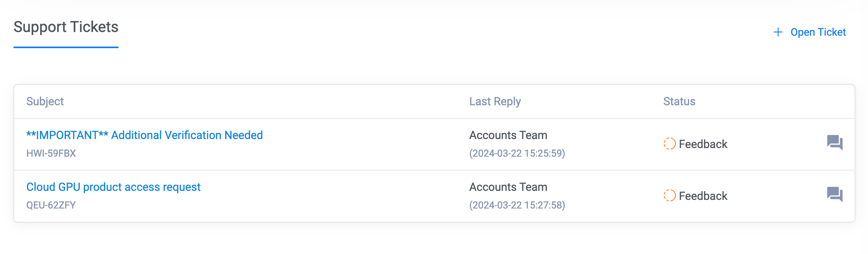Click the orange status circle on Cloud GPU row
Viewport: 868px width, 254px height.
pos(669,195)
